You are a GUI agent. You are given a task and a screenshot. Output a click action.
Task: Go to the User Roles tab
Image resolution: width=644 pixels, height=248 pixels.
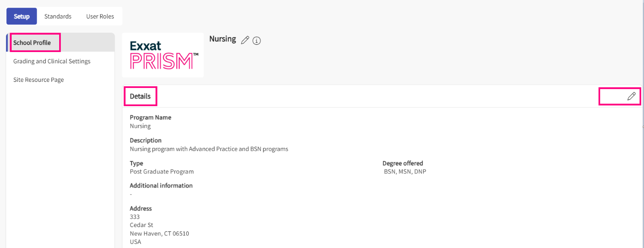(x=100, y=17)
